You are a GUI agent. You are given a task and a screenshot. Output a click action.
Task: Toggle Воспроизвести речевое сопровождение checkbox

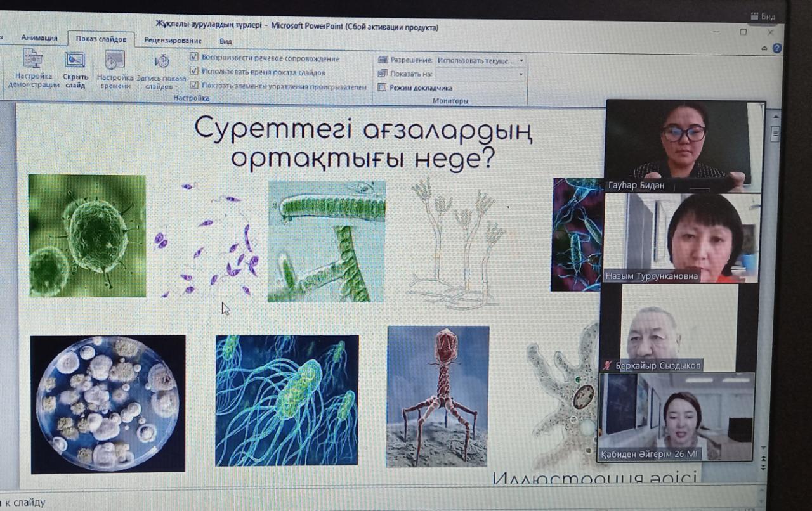point(194,57)
